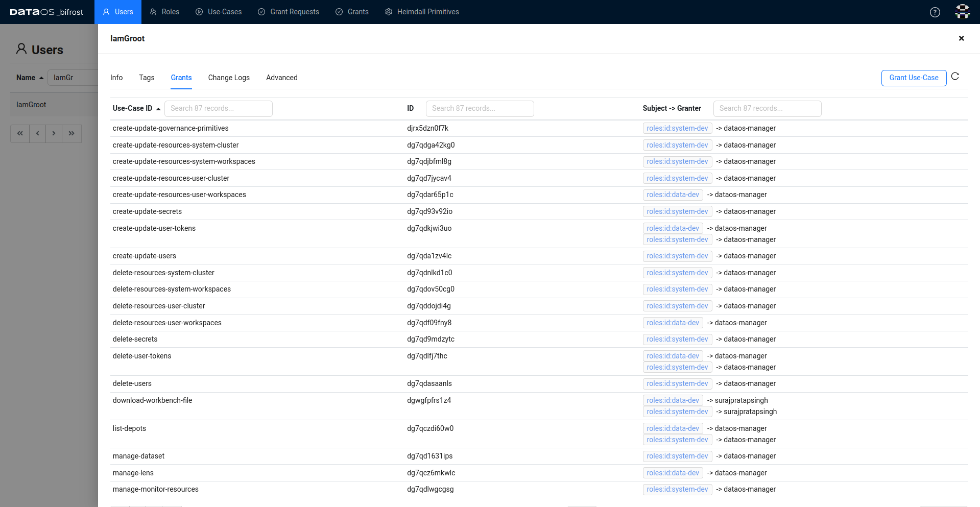Select the create-update-user-tokens use-case
The height and width of the screenshot is (507, 980).
154,228
